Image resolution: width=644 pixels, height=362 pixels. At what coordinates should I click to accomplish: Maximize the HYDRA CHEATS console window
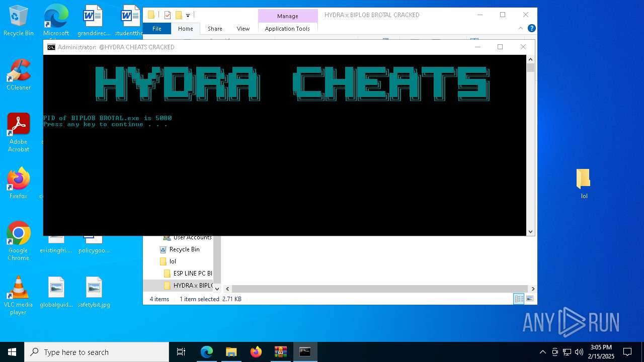(x=500, y=47)
